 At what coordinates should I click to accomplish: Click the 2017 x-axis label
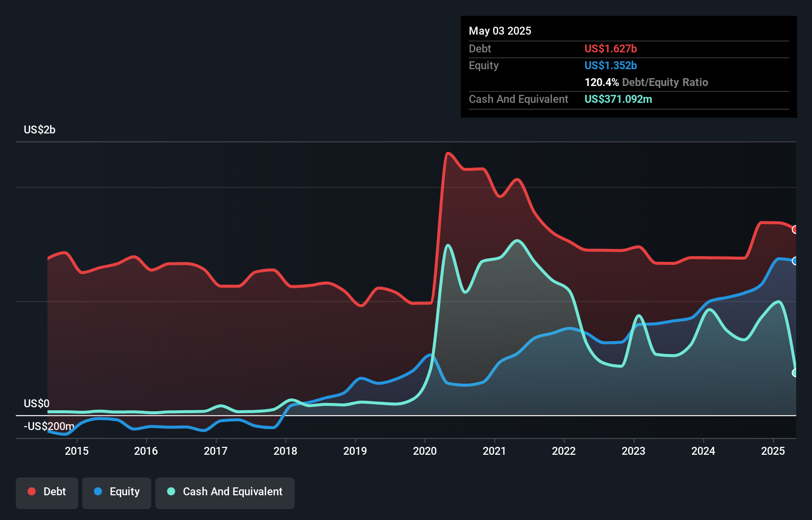[216, 451]
